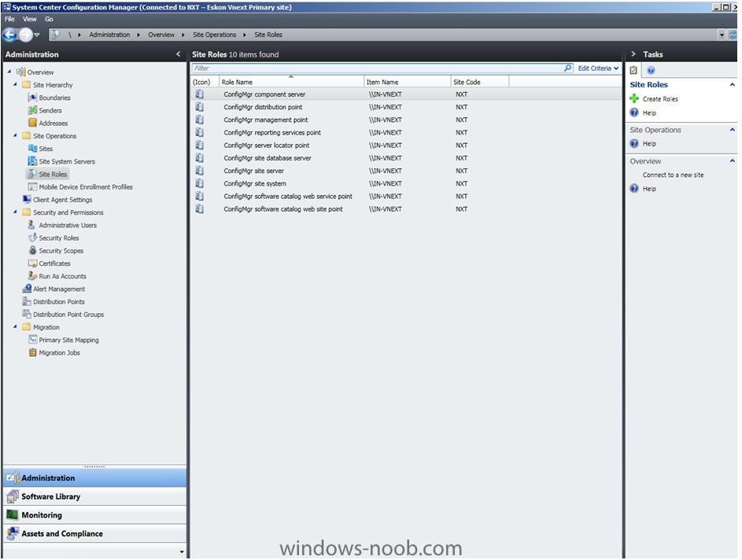Collapse the Security and Permissions folder

[15, 212]
